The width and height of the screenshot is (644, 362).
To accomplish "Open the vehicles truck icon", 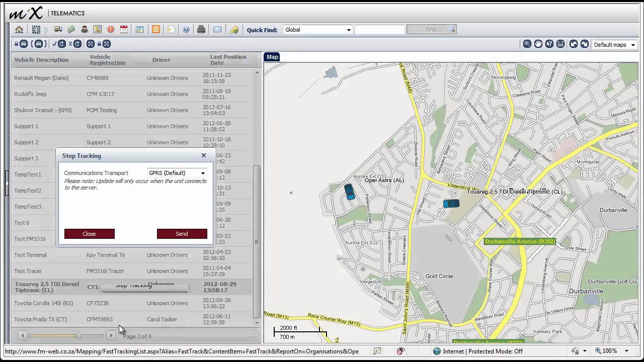I will [58, 30].
